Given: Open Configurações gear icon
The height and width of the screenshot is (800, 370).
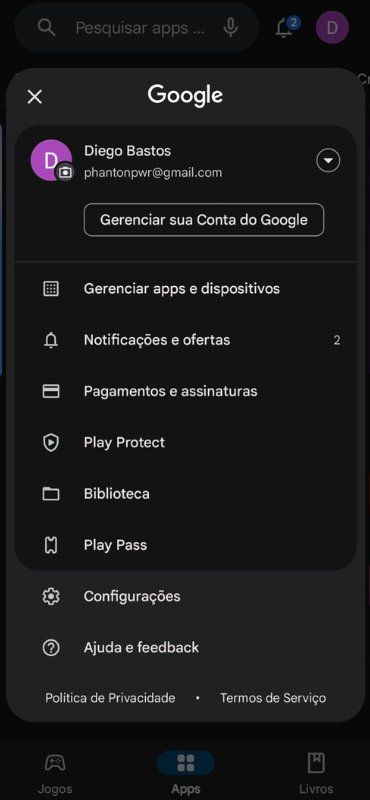Looking at the screenshot, I should click(51, 596).
